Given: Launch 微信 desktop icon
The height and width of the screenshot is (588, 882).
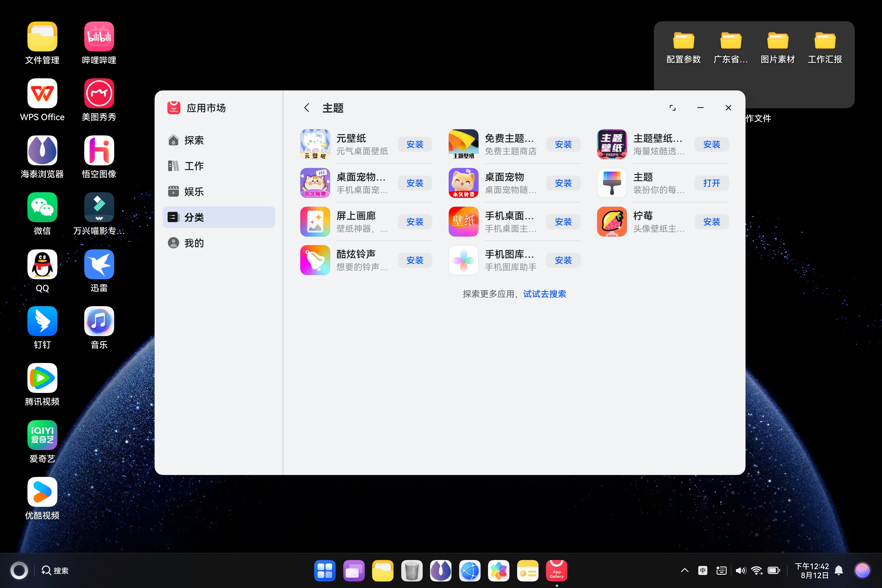Looking at the screenshot, I should click(42, 207).
